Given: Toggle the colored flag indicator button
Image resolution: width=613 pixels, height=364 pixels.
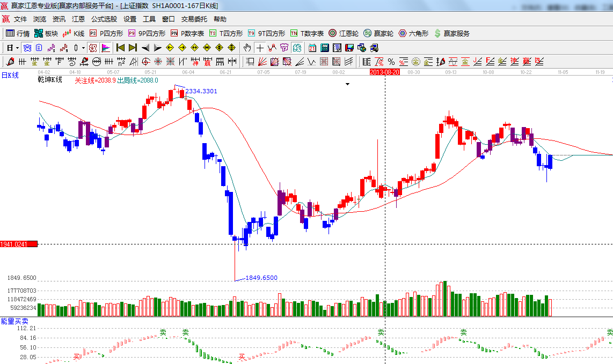Looking at the screenshot, I should pos(105,48).
